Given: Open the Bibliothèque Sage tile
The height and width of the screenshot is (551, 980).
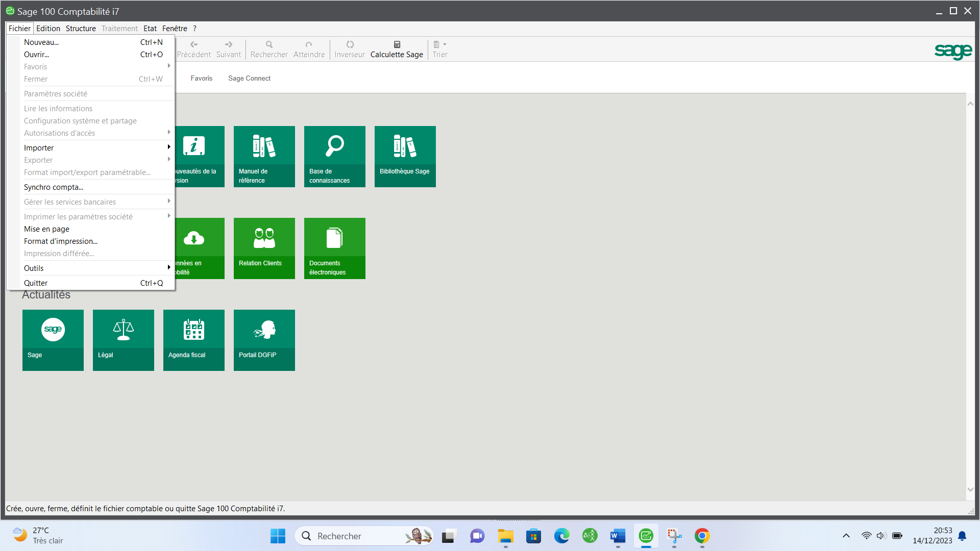Looking at the screenshot, I should (405, 156).
